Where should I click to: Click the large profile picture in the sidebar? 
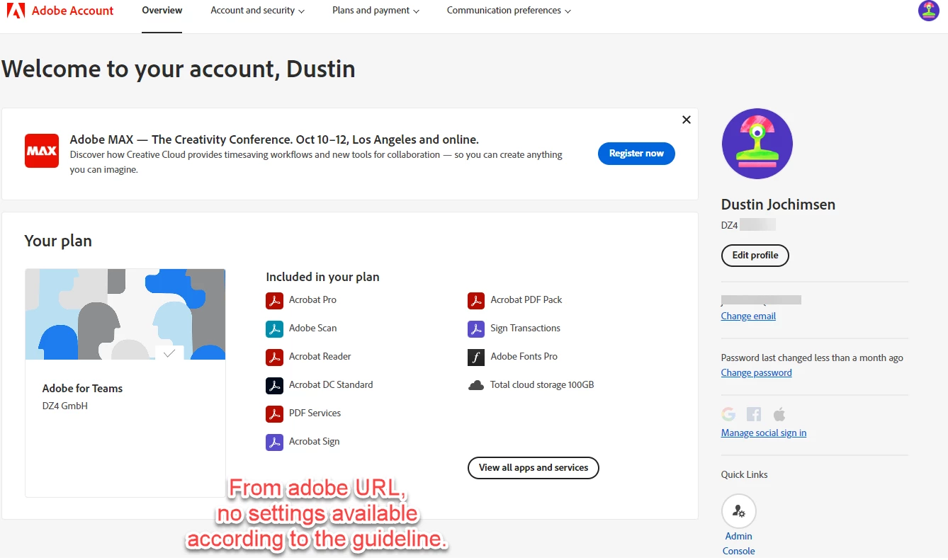(757, 144)
